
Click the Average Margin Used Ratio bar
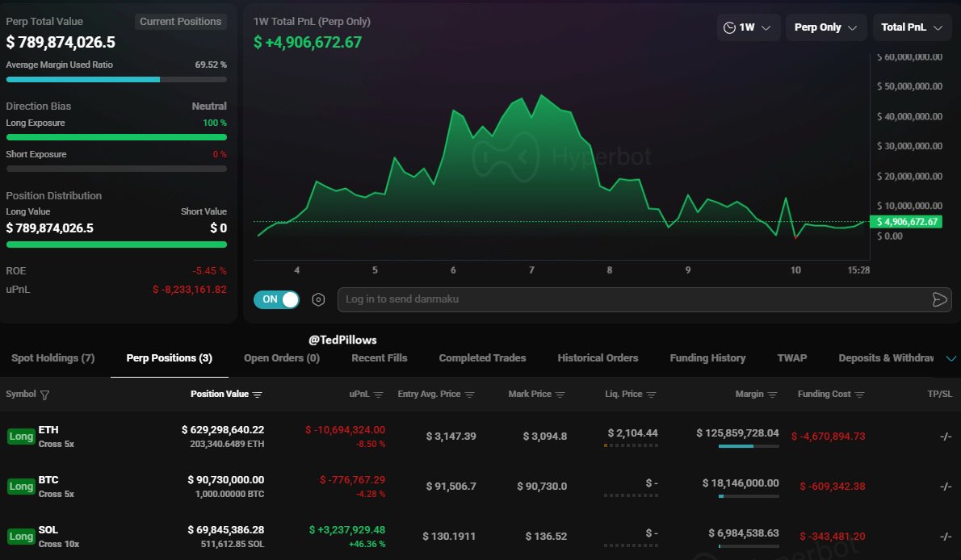(x=115, y=79)
